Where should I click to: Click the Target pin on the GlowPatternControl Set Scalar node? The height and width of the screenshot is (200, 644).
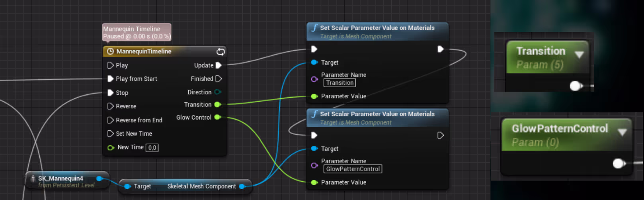314,149
